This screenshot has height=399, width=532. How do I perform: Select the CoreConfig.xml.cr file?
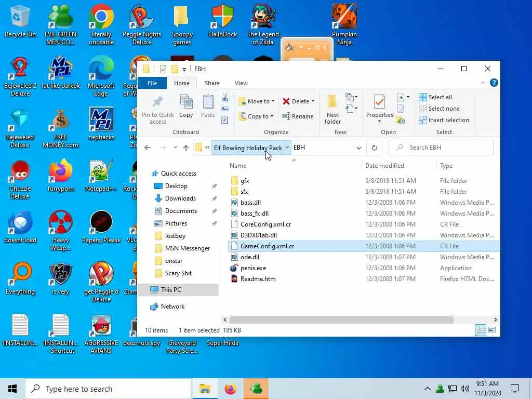[265, 224]
